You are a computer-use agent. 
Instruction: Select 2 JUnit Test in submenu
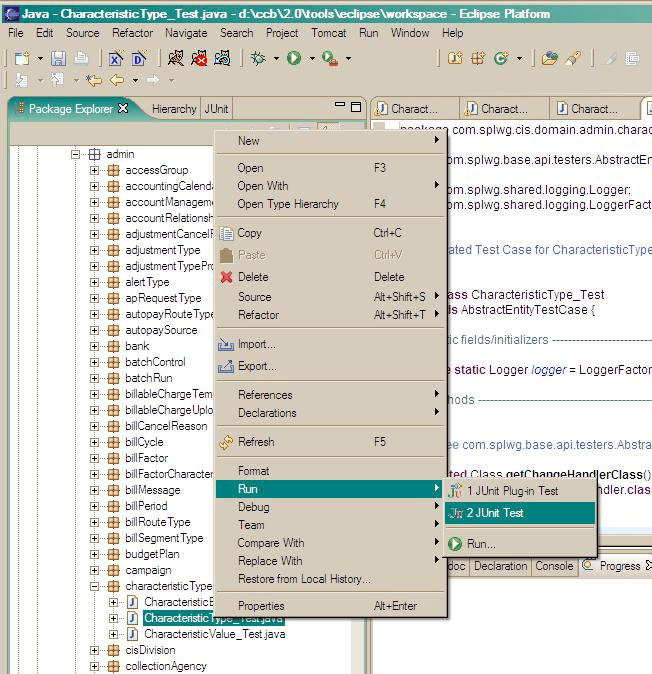[520, 513]
